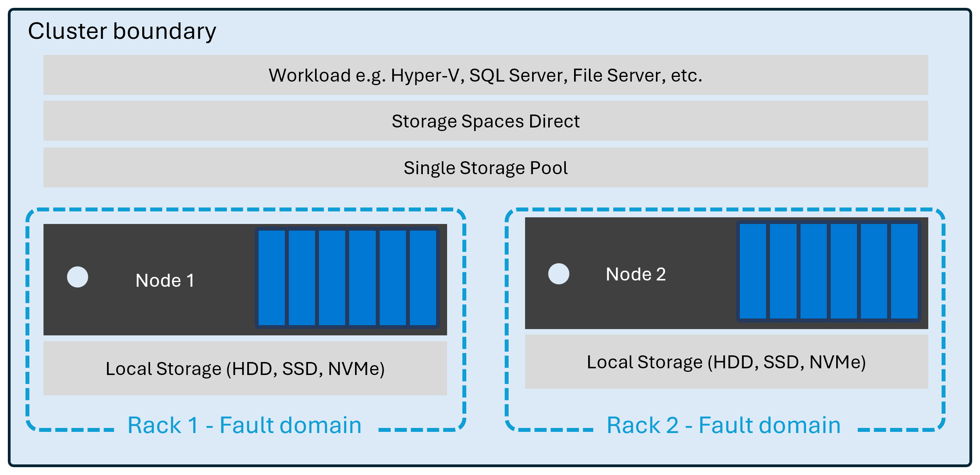
Task: Click Local Storage box under Node 2
Action: pos(726,362)
